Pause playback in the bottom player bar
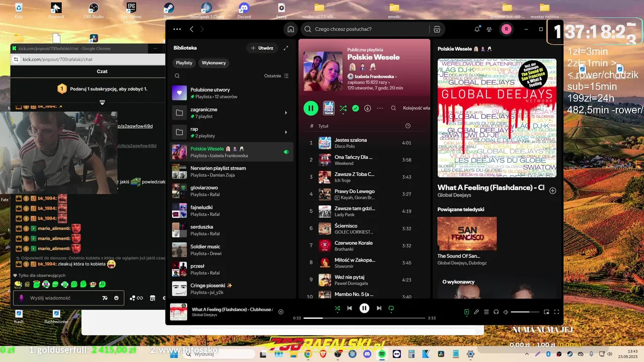This screenshot has width=644, height=362. coord(364,308)
